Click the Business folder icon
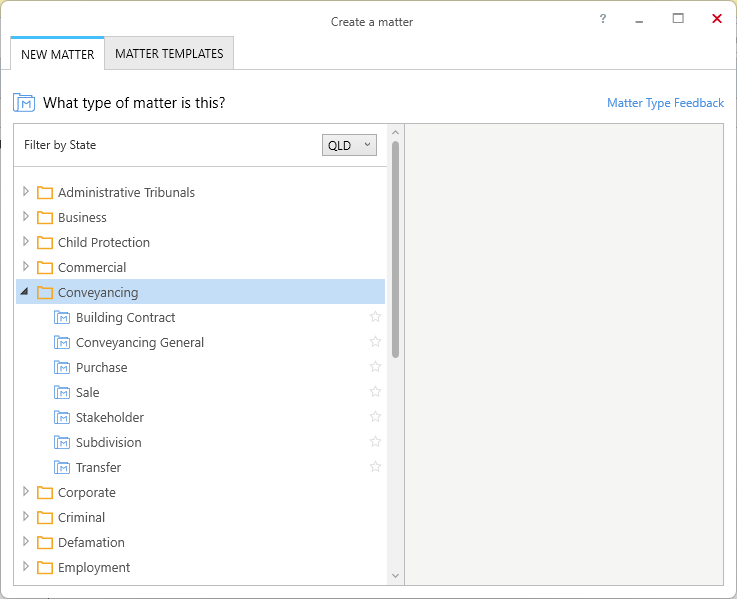This screenshot has width=737, height=599. click(x=45, y=218)
